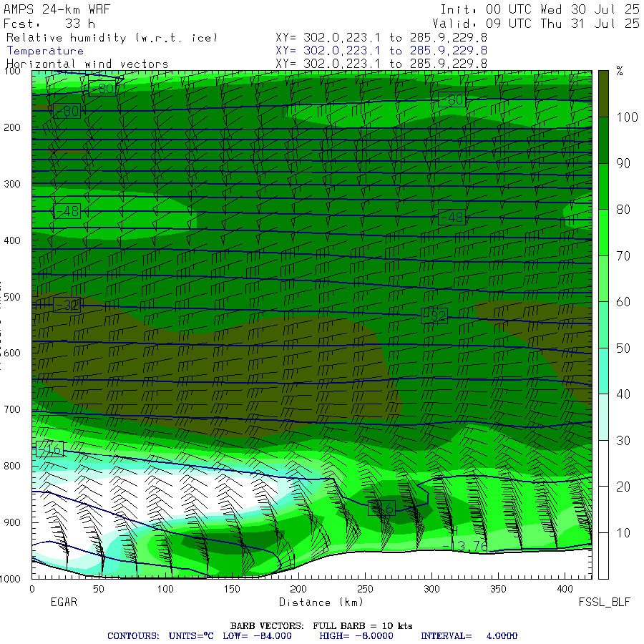The width and height of the screenshot is (644, 644).
Task: Pick the turquoise colorbar segment between 40 and 50
Action: (x=603, y=371)
